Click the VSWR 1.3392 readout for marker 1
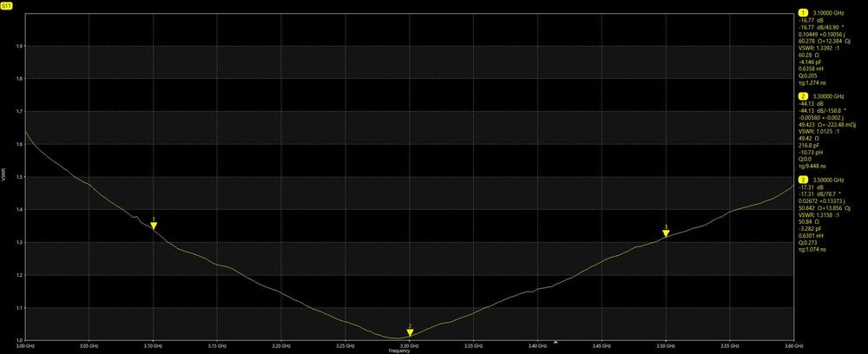Image resolution: width=868 pixels, height=354 pixels. point(821,48)
